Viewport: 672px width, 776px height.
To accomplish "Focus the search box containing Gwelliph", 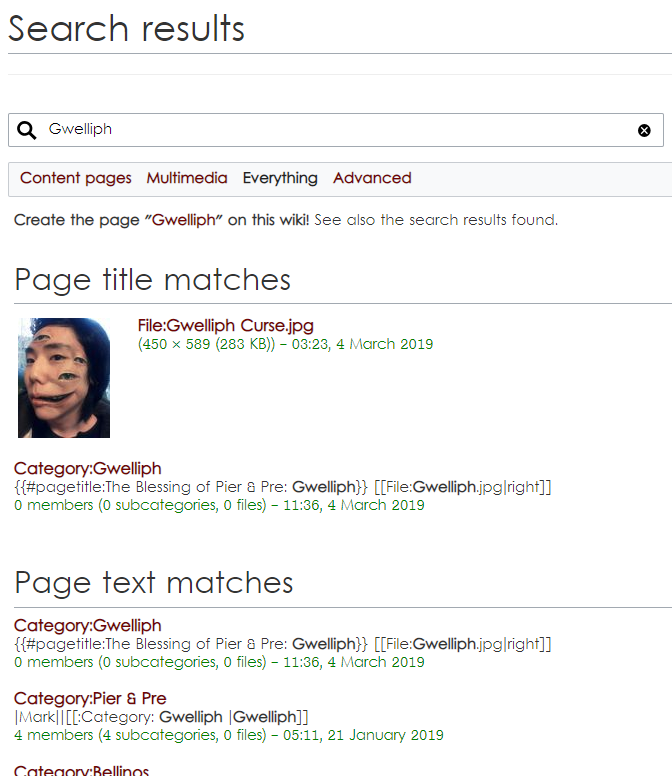I will pos(336,130).
